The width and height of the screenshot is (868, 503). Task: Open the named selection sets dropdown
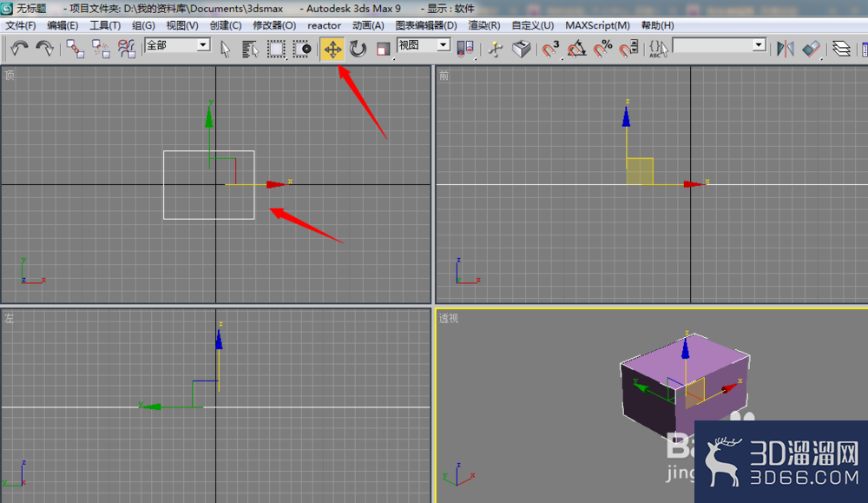719,45
